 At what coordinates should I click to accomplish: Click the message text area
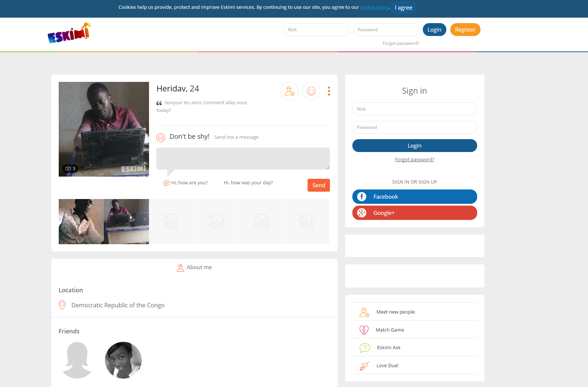point(243,159)
